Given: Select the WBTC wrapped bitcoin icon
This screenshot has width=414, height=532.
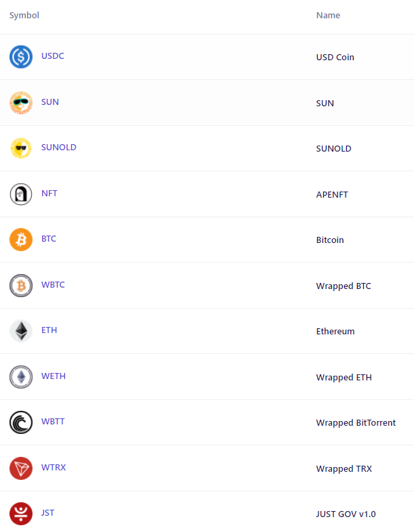Looking at the screenshot, I should [21, 286].
